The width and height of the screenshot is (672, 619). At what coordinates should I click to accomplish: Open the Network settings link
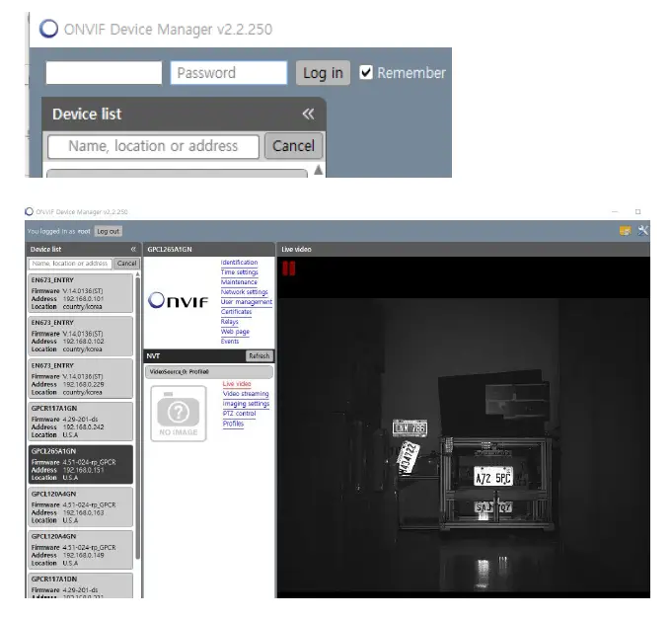[245, 292]
